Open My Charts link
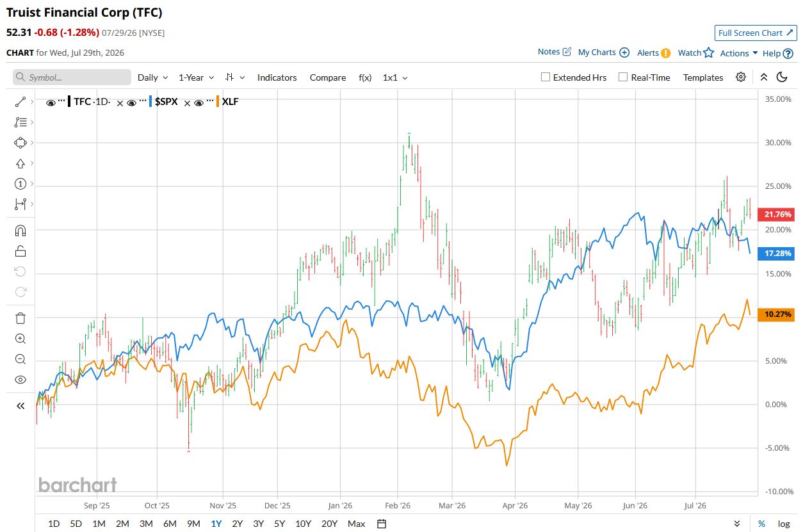Image resolution: width=803 pixels, height=532 pixels. tap(604, 52)
